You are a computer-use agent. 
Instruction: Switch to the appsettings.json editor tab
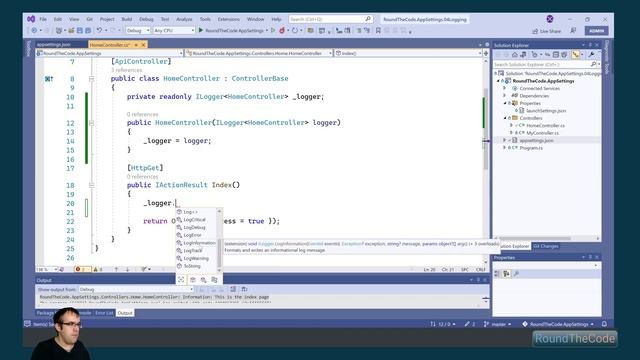53,44
